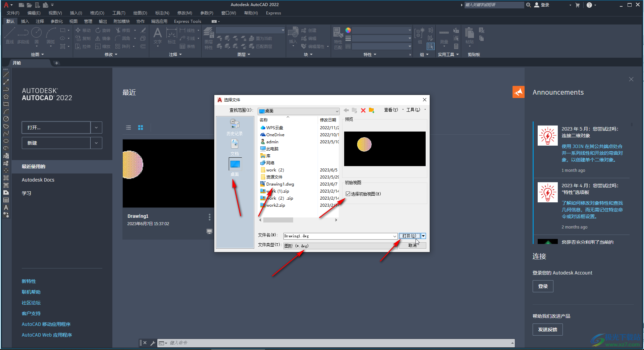Click the Autodesk App orange icon
This screenshot has width=644, height=350.
(x=518, y=92)
